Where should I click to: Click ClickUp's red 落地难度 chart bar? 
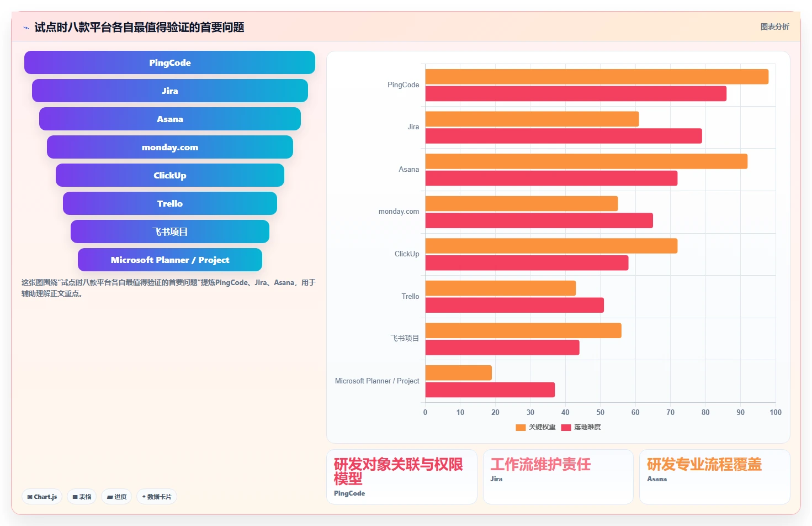(527, 262)
